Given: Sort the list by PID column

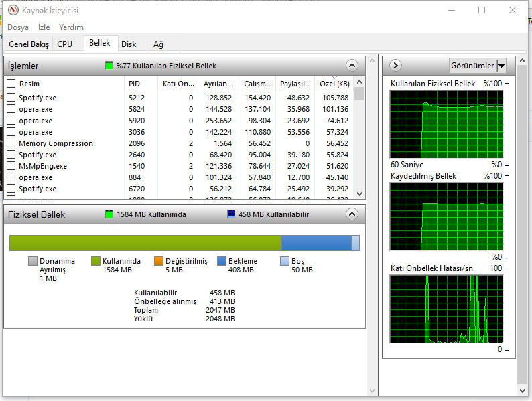Looking at the screenshot, I should (135, 84).
